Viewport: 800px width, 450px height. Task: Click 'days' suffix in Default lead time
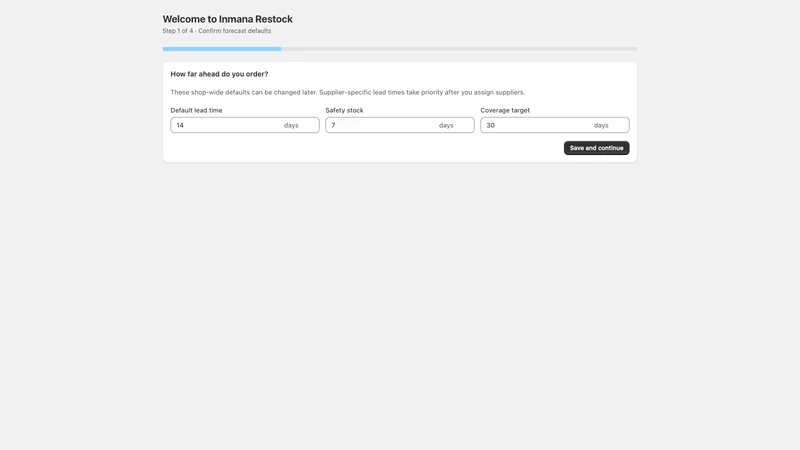click(291, 125)
